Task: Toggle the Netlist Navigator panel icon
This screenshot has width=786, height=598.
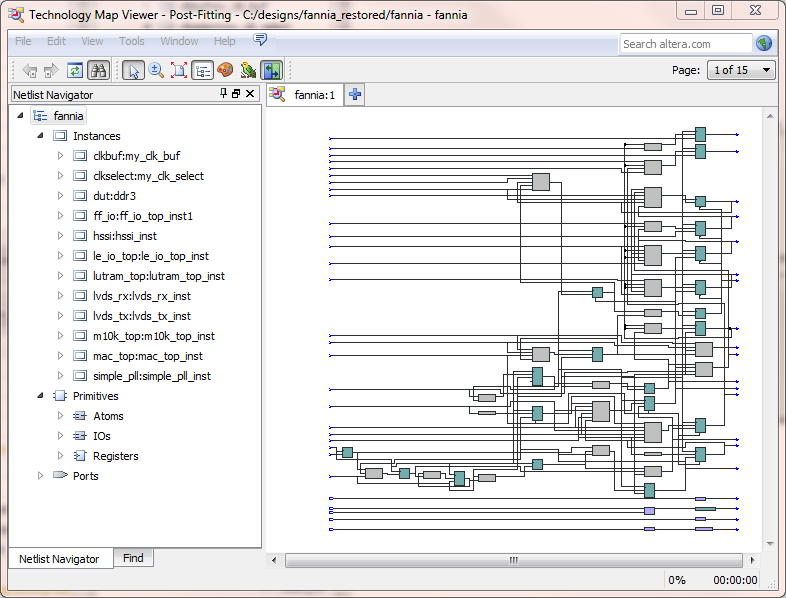Action: pyautogui.click(x=202, y=71)
